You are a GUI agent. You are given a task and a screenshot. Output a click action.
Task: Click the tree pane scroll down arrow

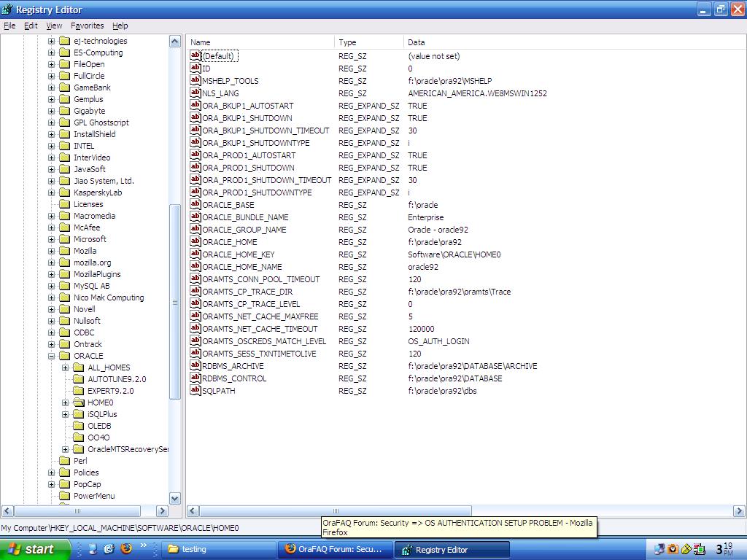tap(175, 498)
